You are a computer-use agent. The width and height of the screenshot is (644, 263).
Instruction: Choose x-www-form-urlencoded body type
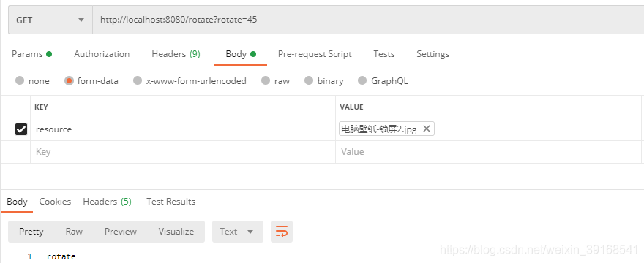190,81
